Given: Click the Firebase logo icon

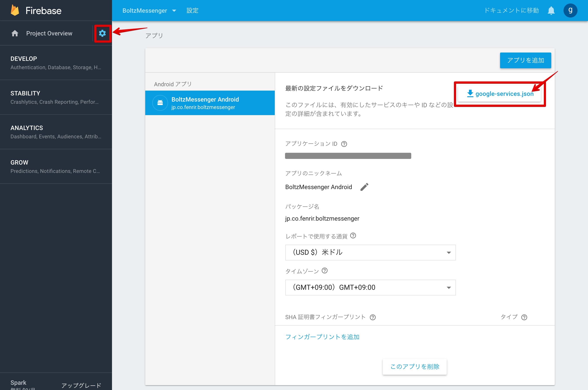Looking at the screenshot, I should [x=15, y=11].
